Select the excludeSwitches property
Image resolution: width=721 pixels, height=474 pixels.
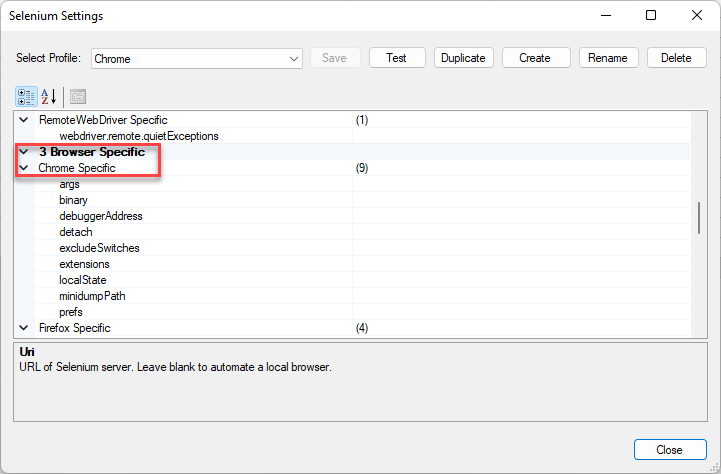coord(99,248)
